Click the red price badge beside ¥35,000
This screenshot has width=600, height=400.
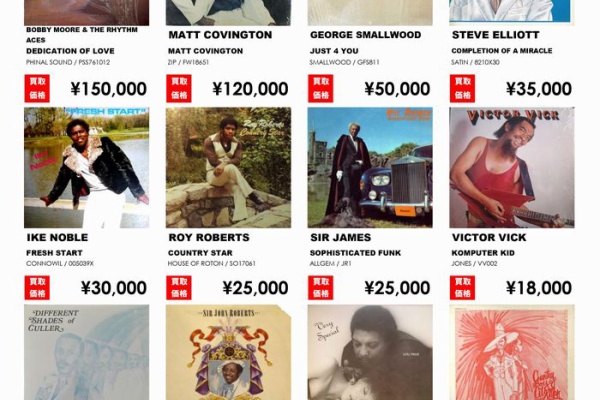pos(462,88)
